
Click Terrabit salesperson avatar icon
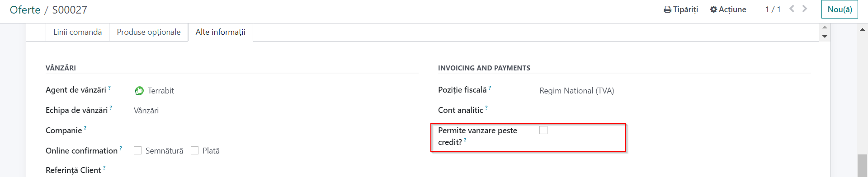tap(139, 91)
